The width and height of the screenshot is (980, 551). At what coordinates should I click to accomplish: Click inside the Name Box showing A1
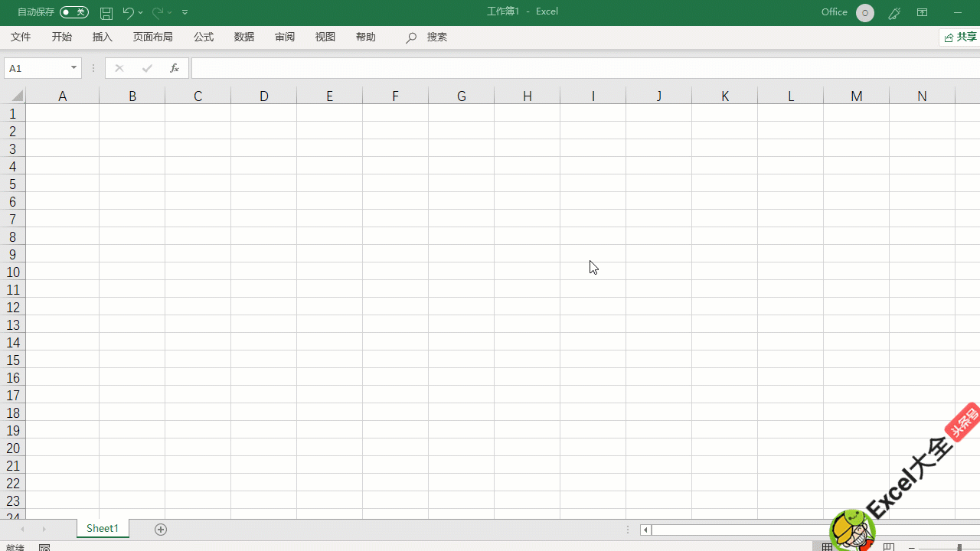click(36, 68)
